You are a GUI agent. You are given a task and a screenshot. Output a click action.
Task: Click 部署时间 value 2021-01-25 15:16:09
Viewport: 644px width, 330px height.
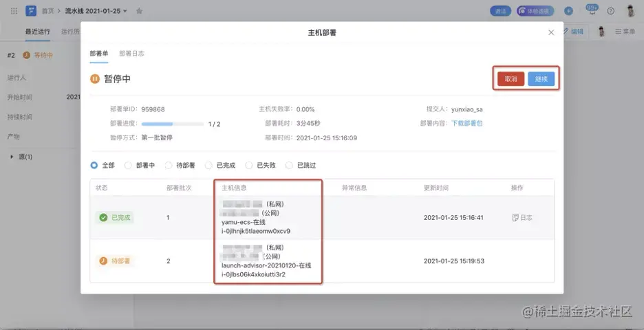point(327,138)
